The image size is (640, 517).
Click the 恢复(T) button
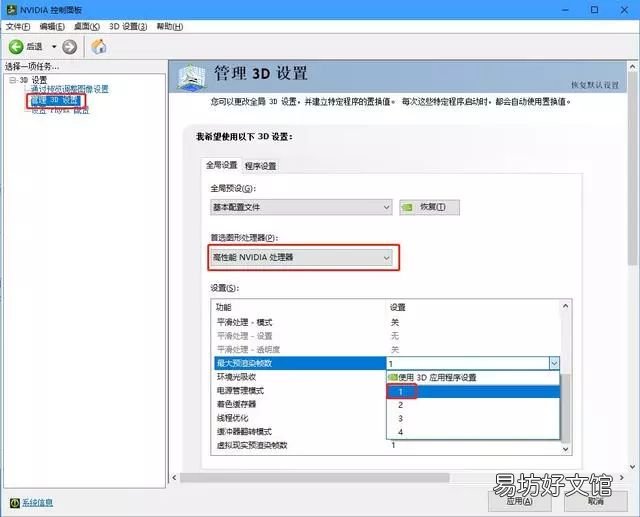429,207
